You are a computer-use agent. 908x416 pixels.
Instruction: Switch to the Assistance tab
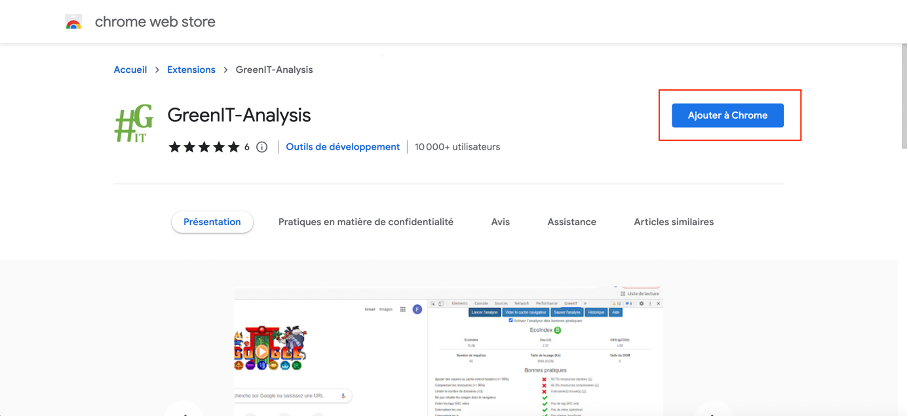[572, 222]
